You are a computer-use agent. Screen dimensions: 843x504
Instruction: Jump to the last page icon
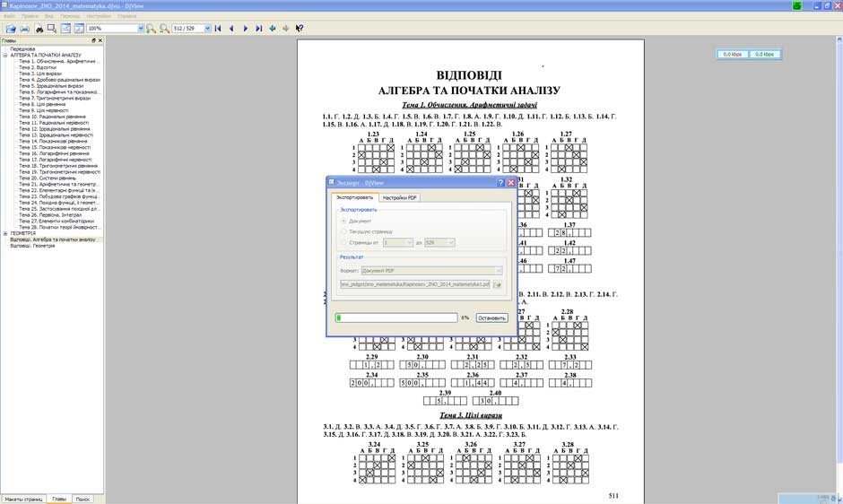(258, 29)
